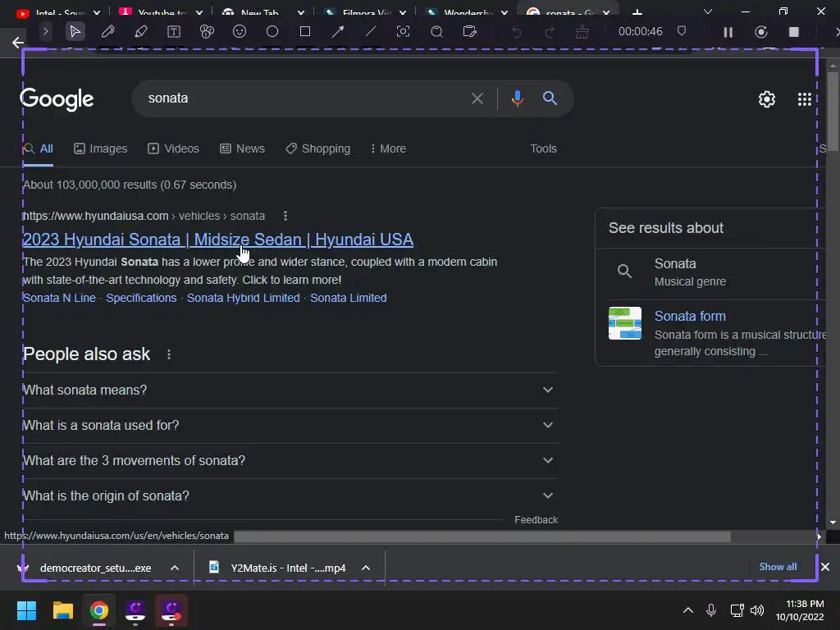Screen dimensions: 840x630
Task: Open the tab search dropdown chevron
Action: coord(708,11)
